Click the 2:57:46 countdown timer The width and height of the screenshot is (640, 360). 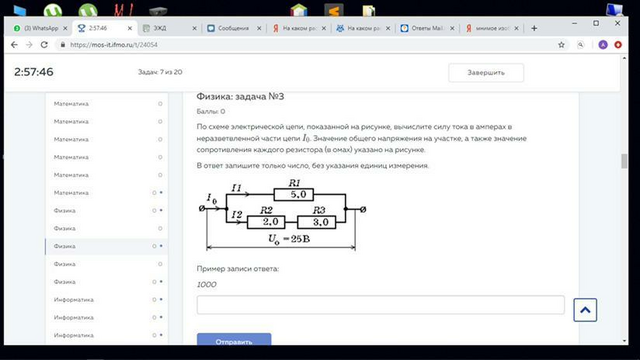coord(34,72)
